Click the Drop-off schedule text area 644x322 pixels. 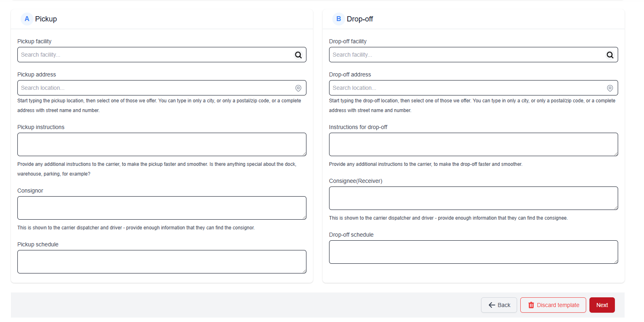tap(473, 252)
